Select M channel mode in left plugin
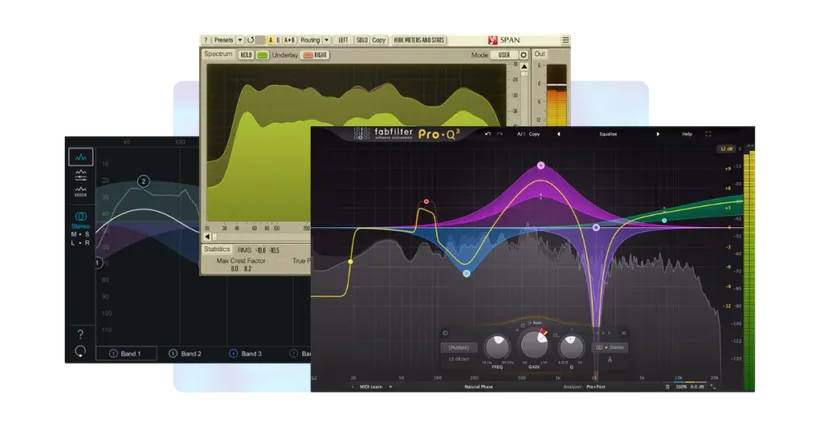The image size is (840, 430). [x=74, y=235]
